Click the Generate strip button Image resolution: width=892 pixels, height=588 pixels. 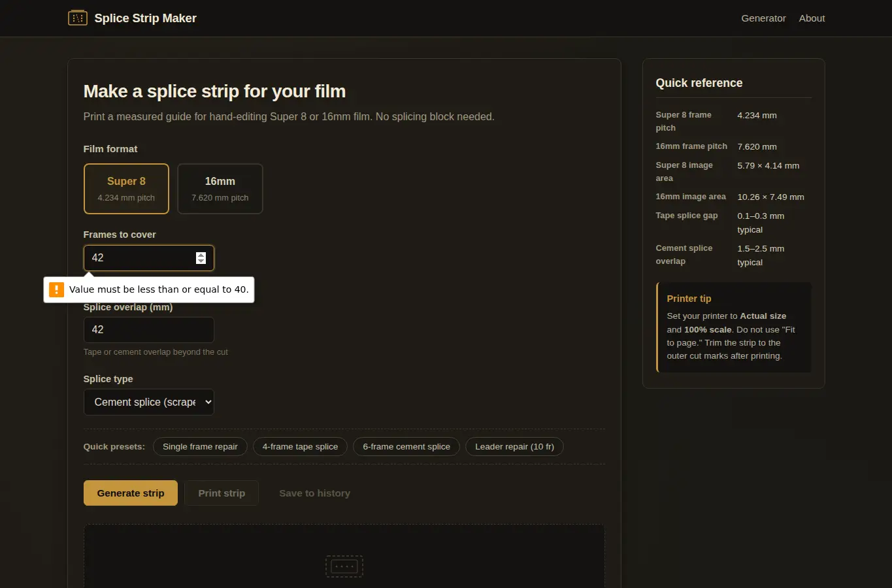click(131, 493)
